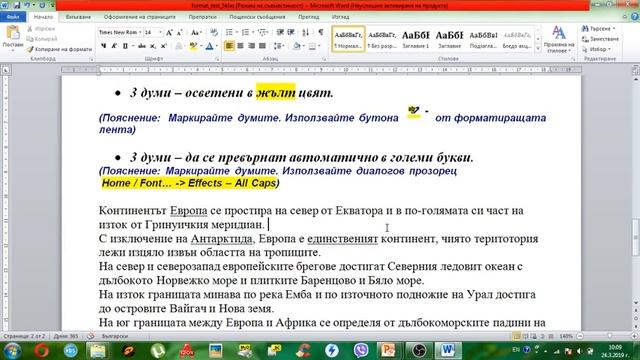Toggle Show/Hide paragraph marks
This screenshot has height=360, width=640.
[321, 32]
